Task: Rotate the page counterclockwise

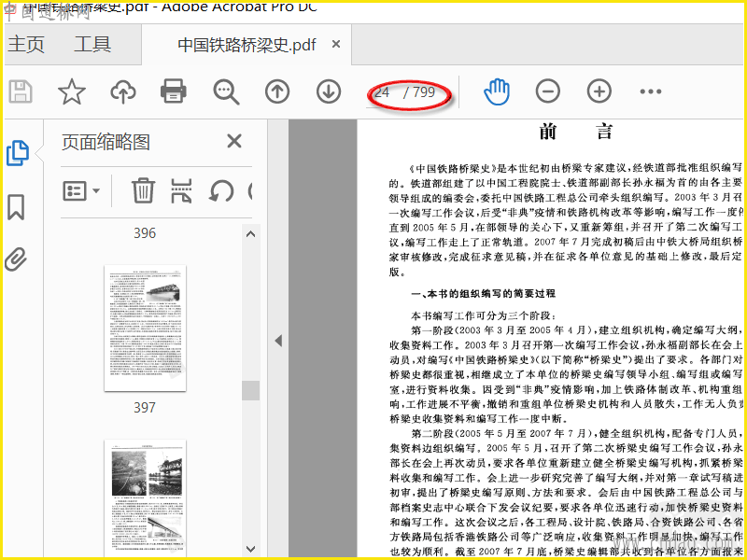Action: click(221, 191)
